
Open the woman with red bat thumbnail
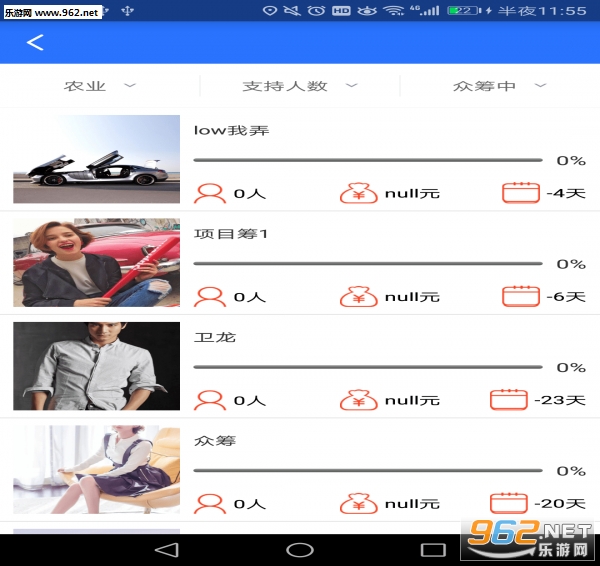[96, 263]
